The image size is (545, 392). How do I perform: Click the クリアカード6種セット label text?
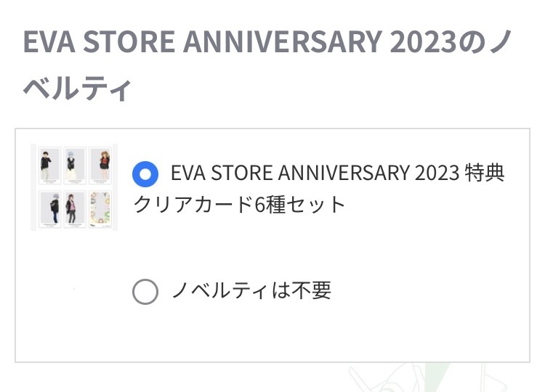[239, 204]
